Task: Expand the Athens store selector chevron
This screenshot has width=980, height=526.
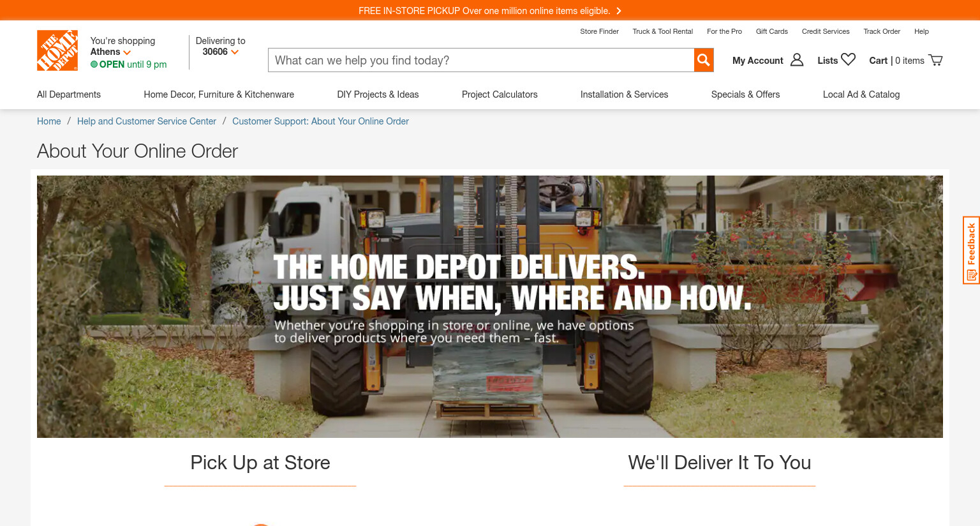Action: tap(127, 52)
